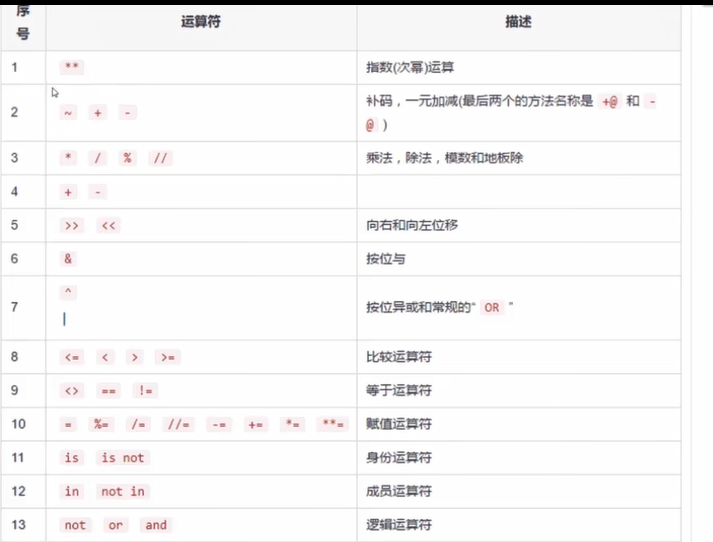Click the unary - operator in row 2
Image resolution: width=713 pixels, height=542 pixels.
[x=127, y=112]
